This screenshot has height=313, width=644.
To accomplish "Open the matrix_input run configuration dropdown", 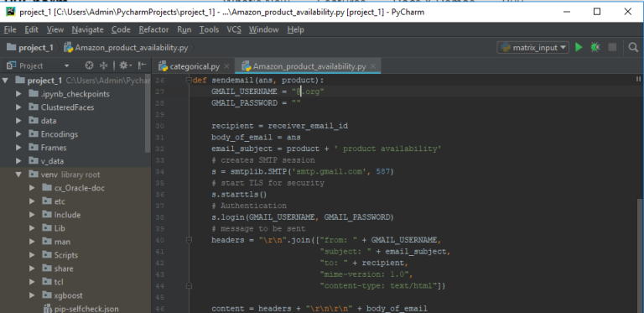I will [533, 48].
